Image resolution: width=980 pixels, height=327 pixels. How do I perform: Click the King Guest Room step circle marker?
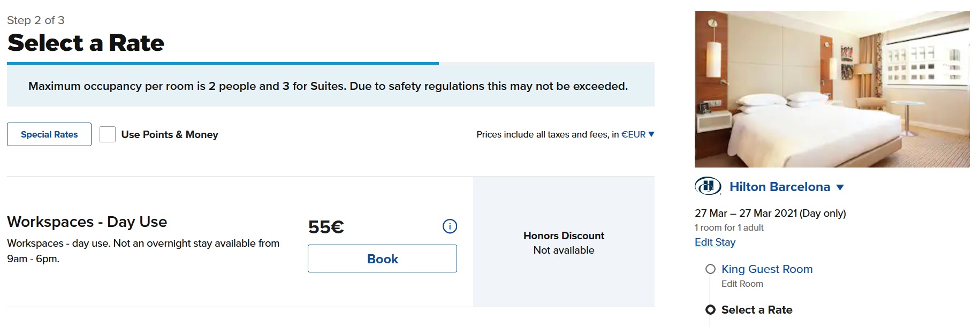pyautogui.click(x=710, y=269)
